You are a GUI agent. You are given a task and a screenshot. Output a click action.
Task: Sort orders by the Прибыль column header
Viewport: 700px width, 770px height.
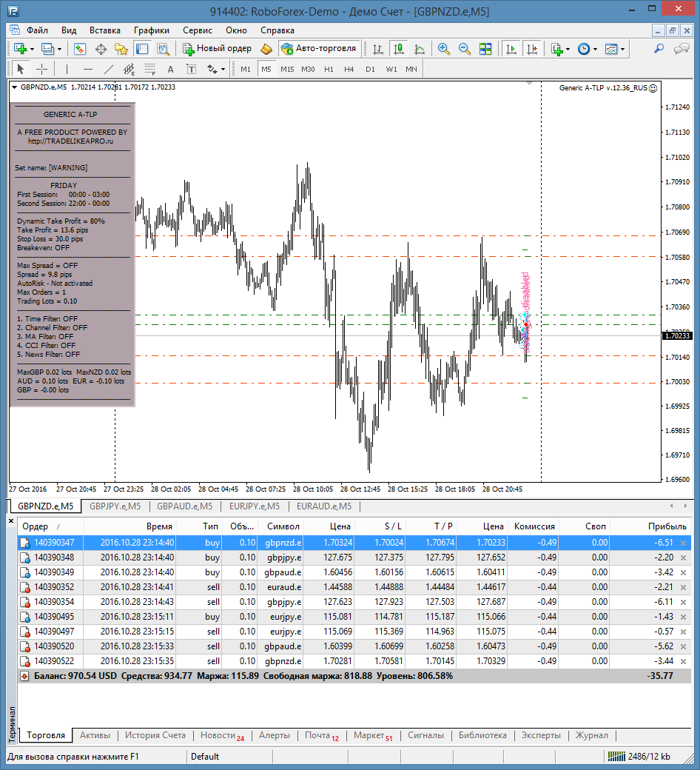[x=667, y=526]
